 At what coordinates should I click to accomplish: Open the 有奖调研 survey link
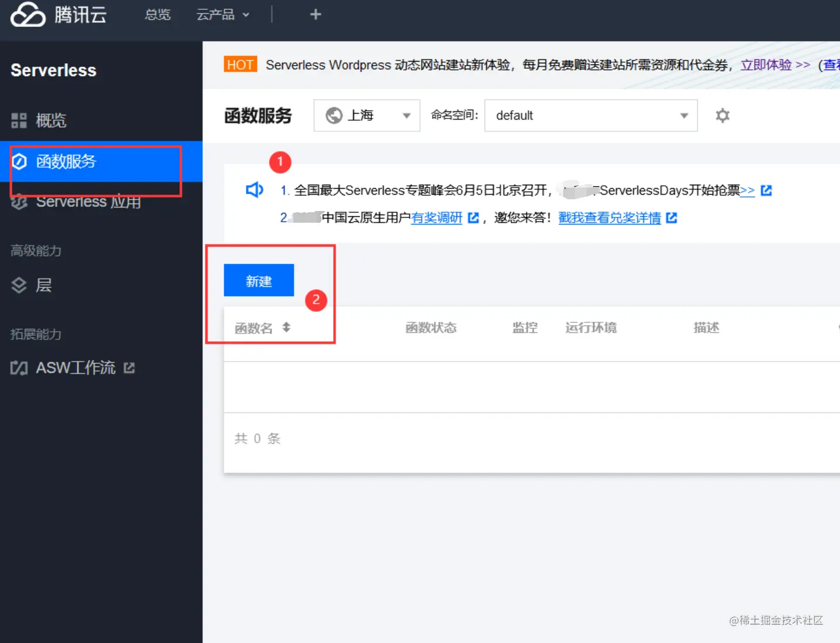[436, 218]
